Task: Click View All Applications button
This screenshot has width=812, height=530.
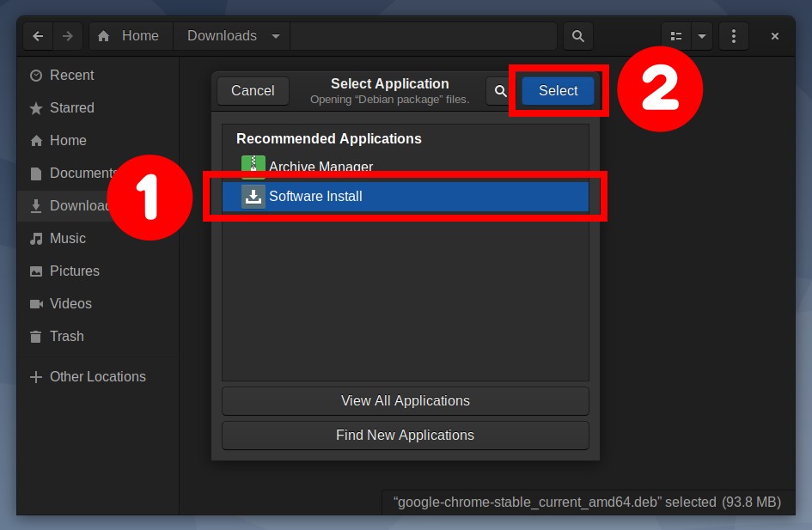Action: [406, 401]
